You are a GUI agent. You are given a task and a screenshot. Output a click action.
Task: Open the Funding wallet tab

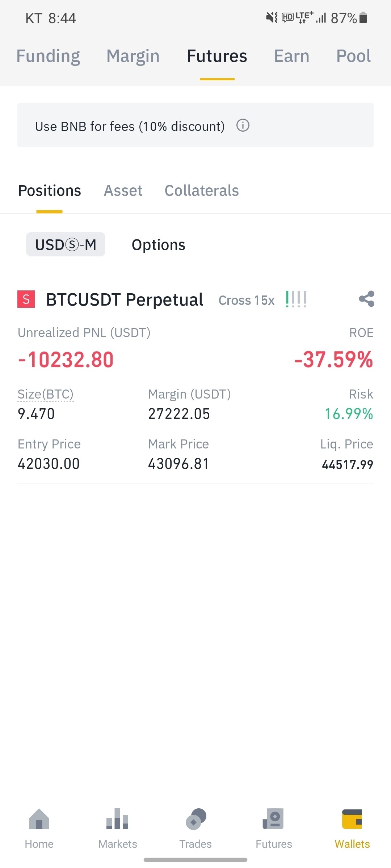point(48,56)
